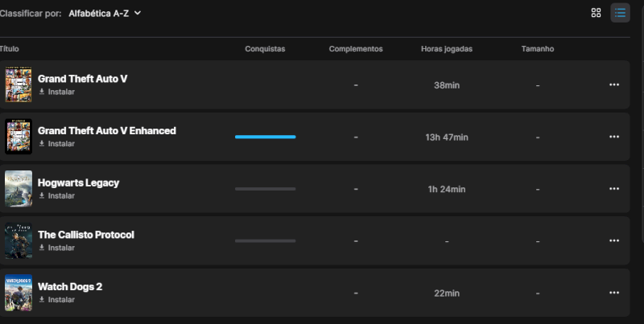This screenshot has width=644, height=324.
Task: Switch to list view layout
Action: [x=620, y=13]
